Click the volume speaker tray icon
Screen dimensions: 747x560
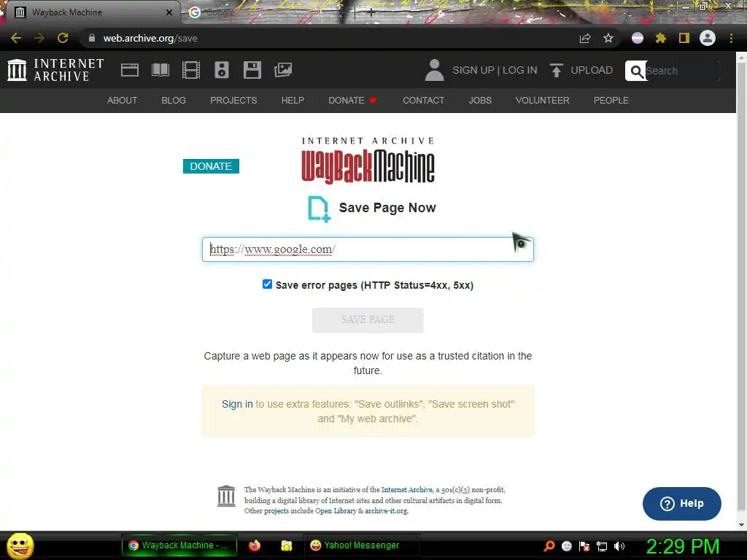tap(619, 546)
